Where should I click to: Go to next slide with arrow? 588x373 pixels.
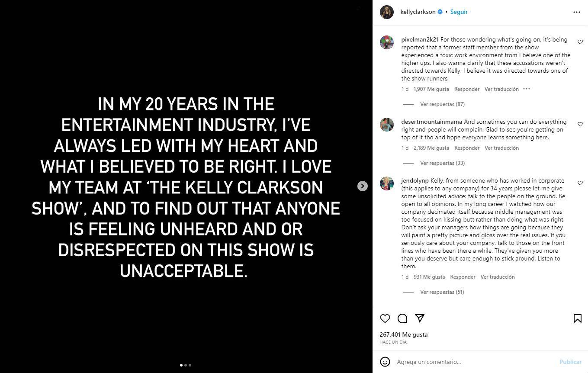coord(362,186)
